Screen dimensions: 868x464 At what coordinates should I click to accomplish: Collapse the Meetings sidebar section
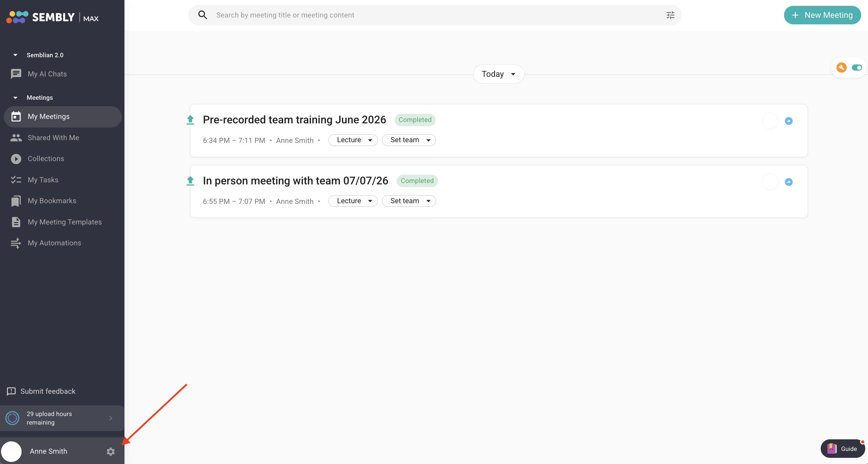(15, 98)
